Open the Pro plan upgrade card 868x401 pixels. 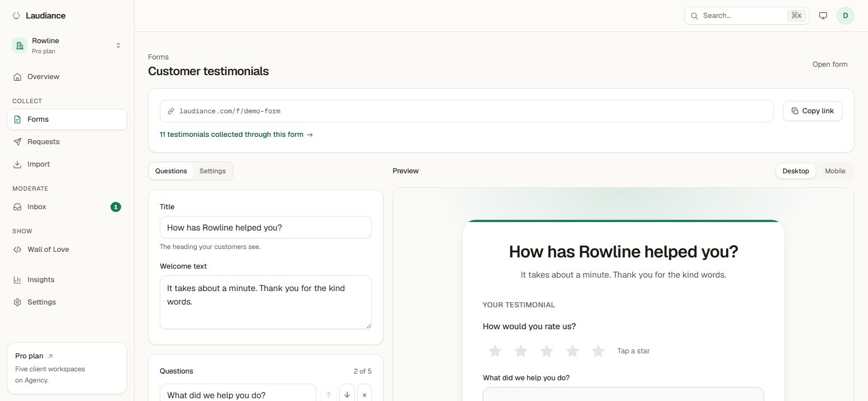click(67, 368)
